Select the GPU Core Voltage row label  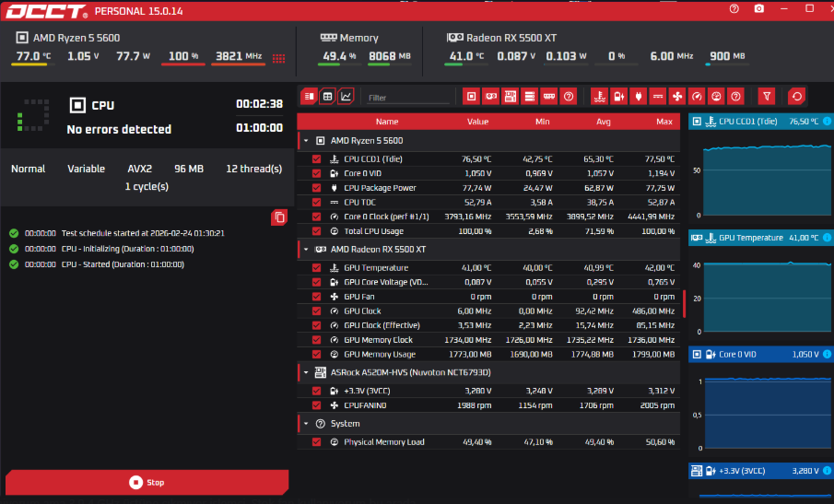[x=385, y=282]
